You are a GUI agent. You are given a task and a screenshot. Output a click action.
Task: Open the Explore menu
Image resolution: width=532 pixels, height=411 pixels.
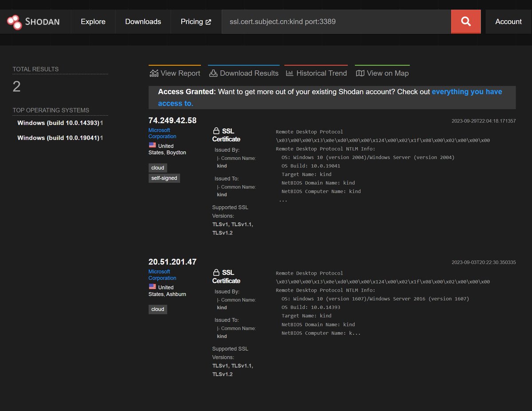tap(93, 22)
